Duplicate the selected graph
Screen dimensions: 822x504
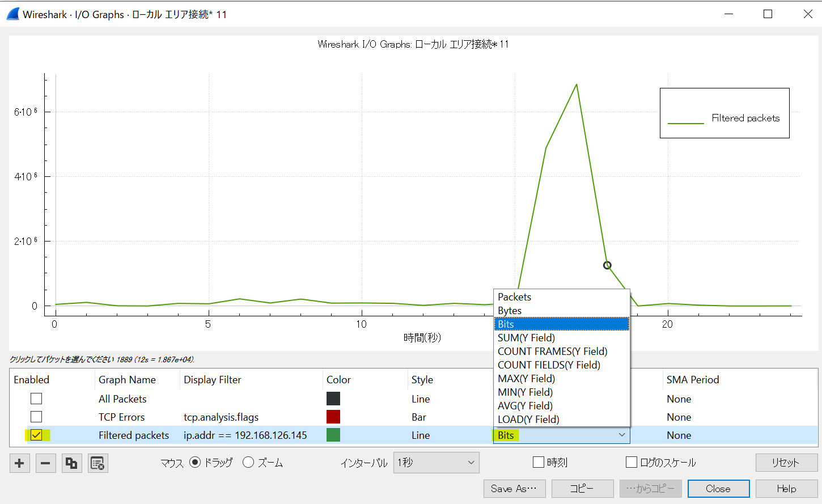(x=71, y=463)
